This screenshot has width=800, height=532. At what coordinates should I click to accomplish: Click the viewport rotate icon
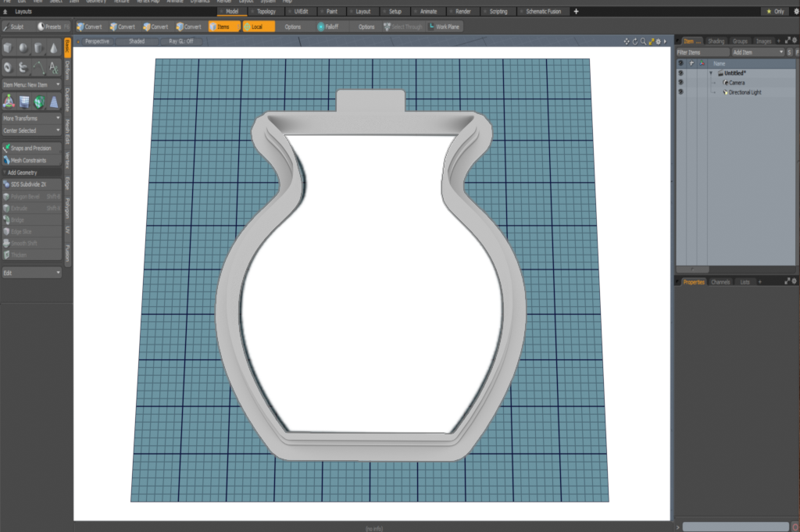click(634, 41)
